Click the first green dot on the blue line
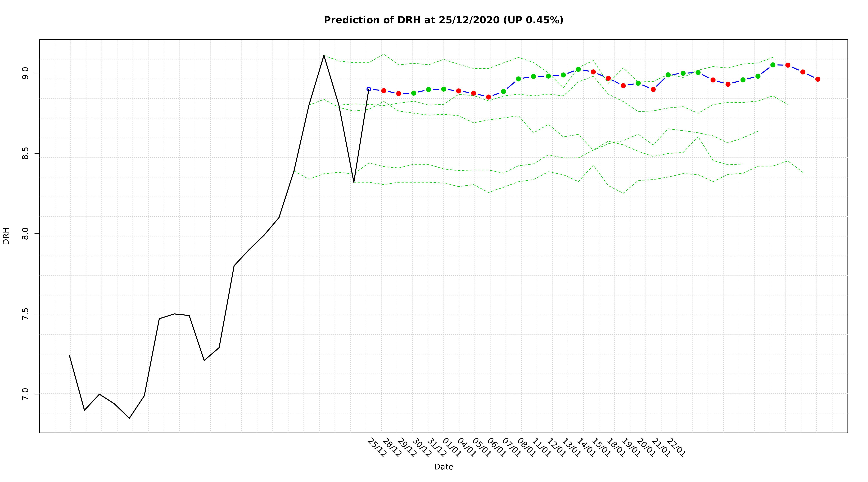This screenshot has width=868, height=482. tap(414, 93)
